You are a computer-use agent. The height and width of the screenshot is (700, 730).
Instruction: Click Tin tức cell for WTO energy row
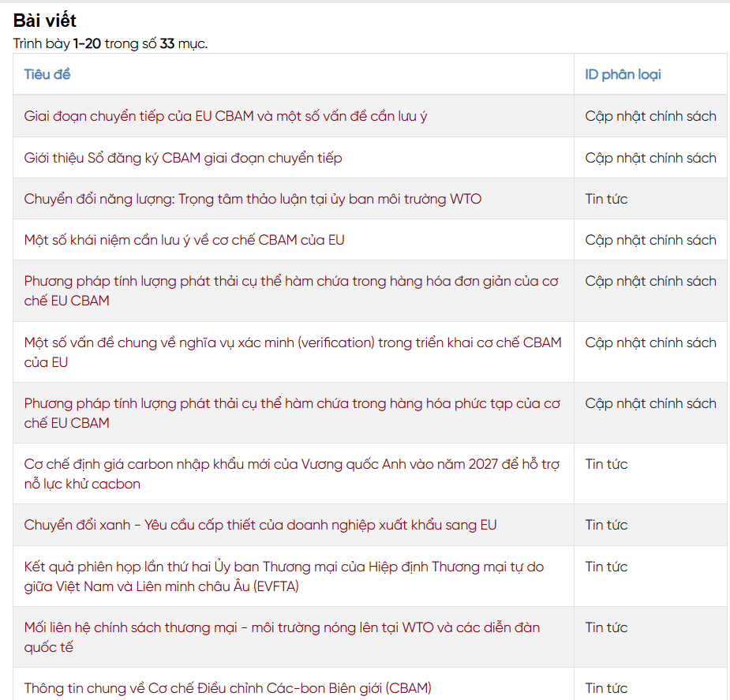click(606, 199)
